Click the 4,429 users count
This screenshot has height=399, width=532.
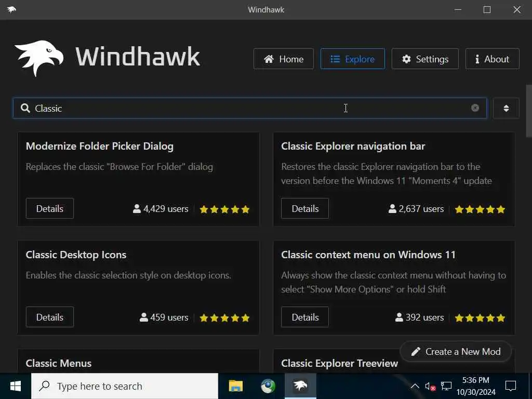coord(166,209)
